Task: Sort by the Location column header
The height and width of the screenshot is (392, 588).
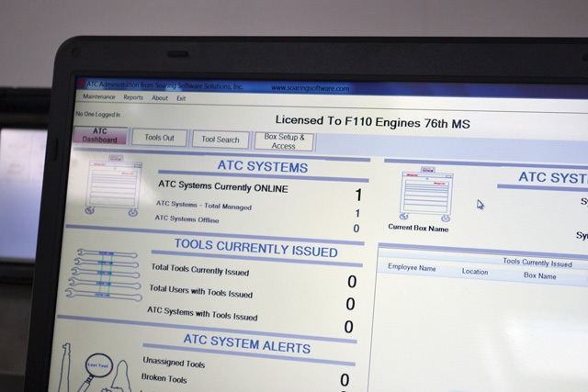Action: click(475, 272)
